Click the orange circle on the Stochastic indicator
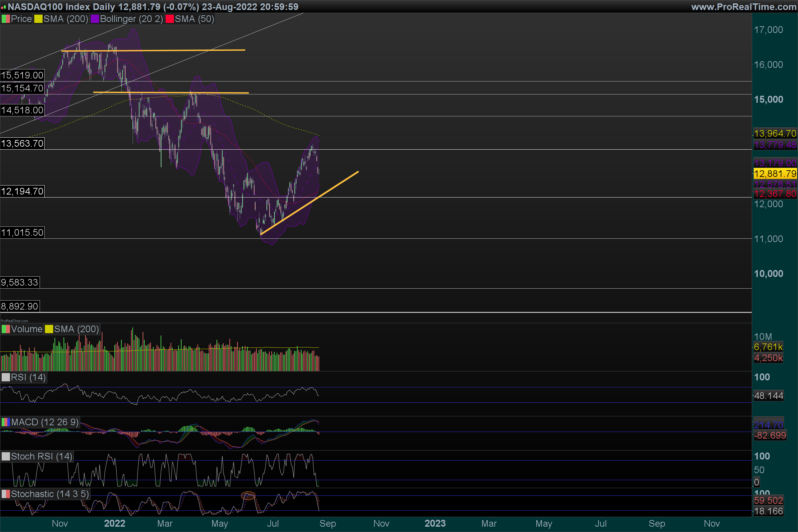The height and width of the screenshot is (532, 798). pyautogui.click(x=248, y=496)
